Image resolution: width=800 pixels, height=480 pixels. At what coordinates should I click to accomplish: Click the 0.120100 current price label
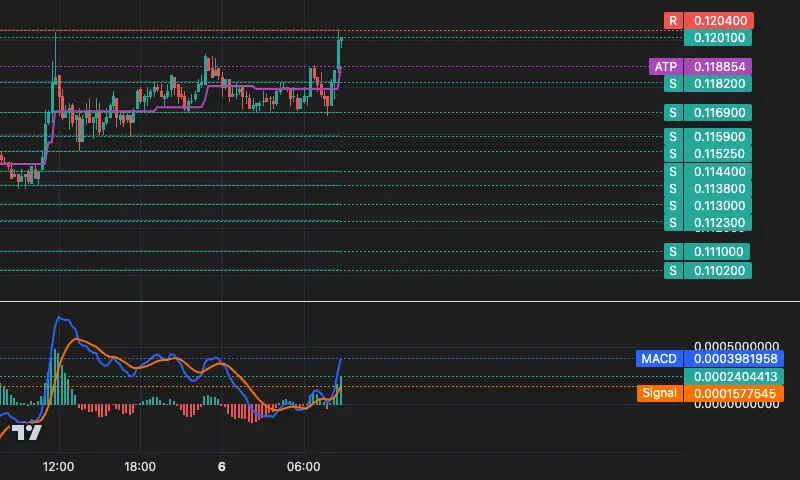coord(718,38)
